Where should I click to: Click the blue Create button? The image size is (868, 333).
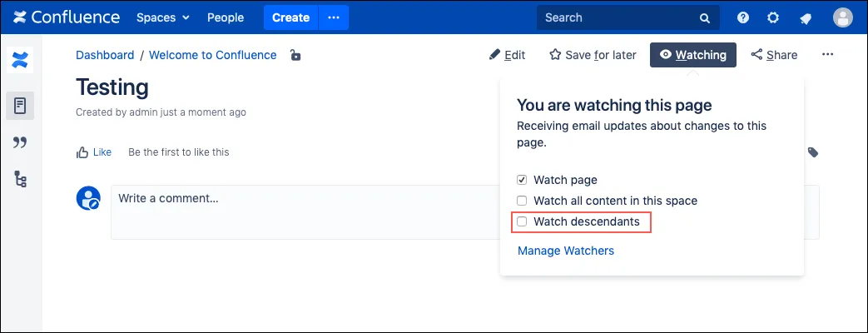pyautogui.click(x=290, y=17)
